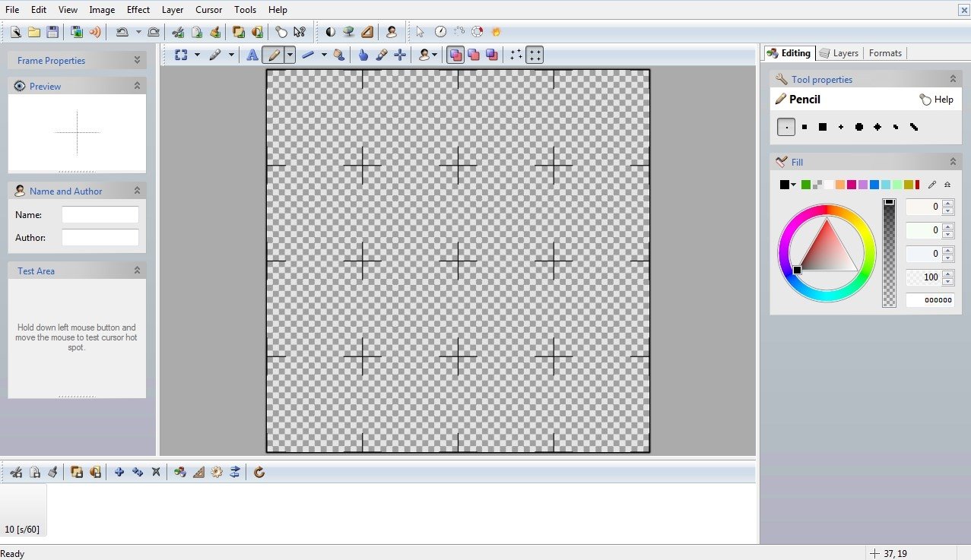Switch to the Layers tab
This screenshot has height=560, width=971.
(839, 53)
